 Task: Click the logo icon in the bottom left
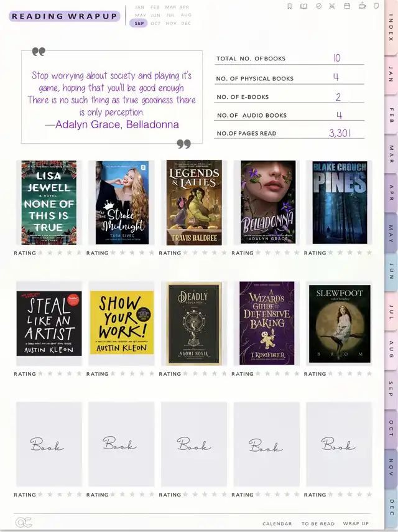(x=24, y=522)
